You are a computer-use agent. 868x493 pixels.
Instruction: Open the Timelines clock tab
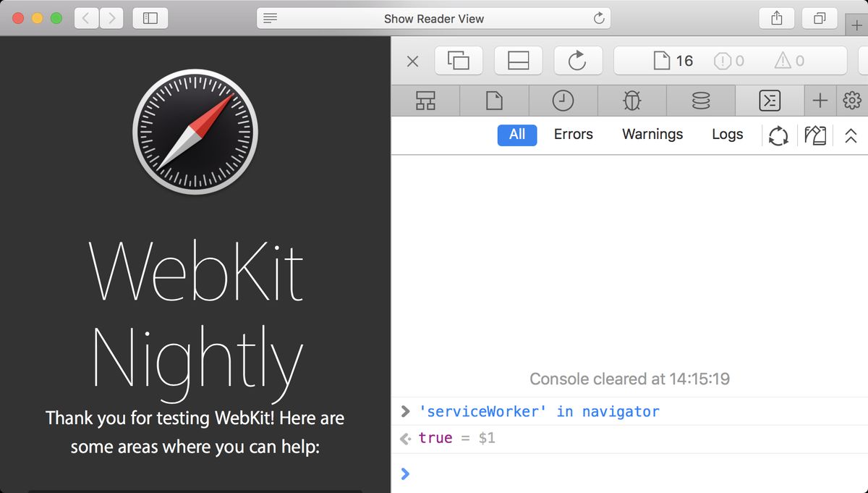563,101
